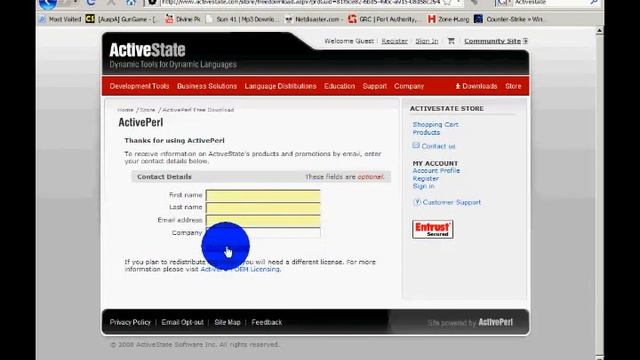This screenshot has height=360, width=640.
Task: Open the Site Map footer link
Action: pyautogui.click(x=227, y=322)
